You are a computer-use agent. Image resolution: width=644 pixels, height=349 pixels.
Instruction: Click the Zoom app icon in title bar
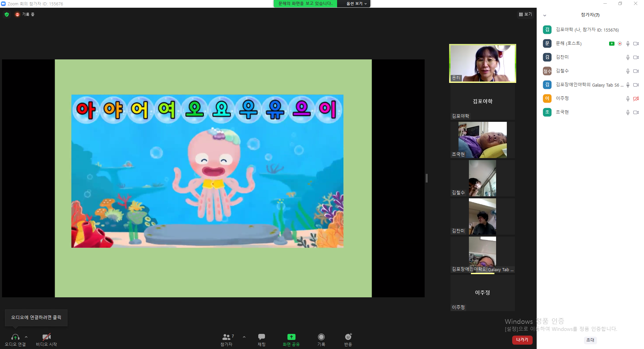[x=3, y=4]
